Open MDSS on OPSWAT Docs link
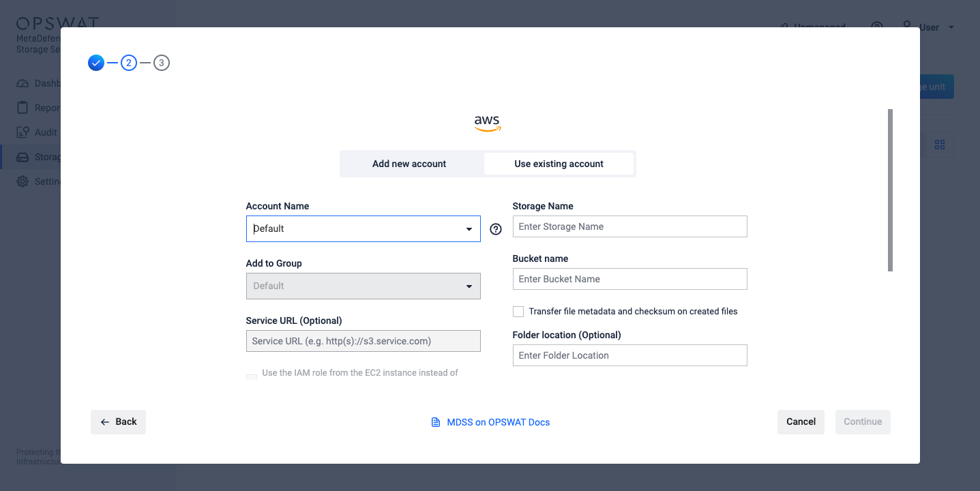Screen dimensions: 980x491 pyautogui.click(x=499, y=423)
